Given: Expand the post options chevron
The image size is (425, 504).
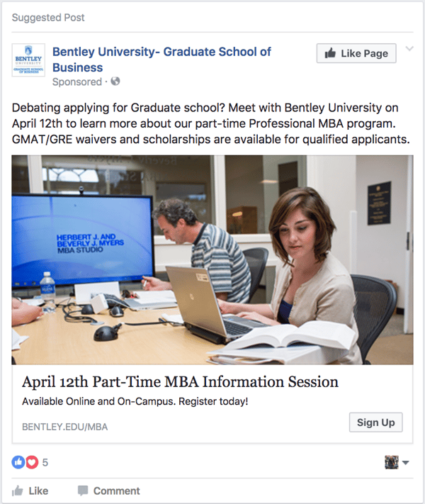Looking at the screenshot, I should [x=409, y=50].
